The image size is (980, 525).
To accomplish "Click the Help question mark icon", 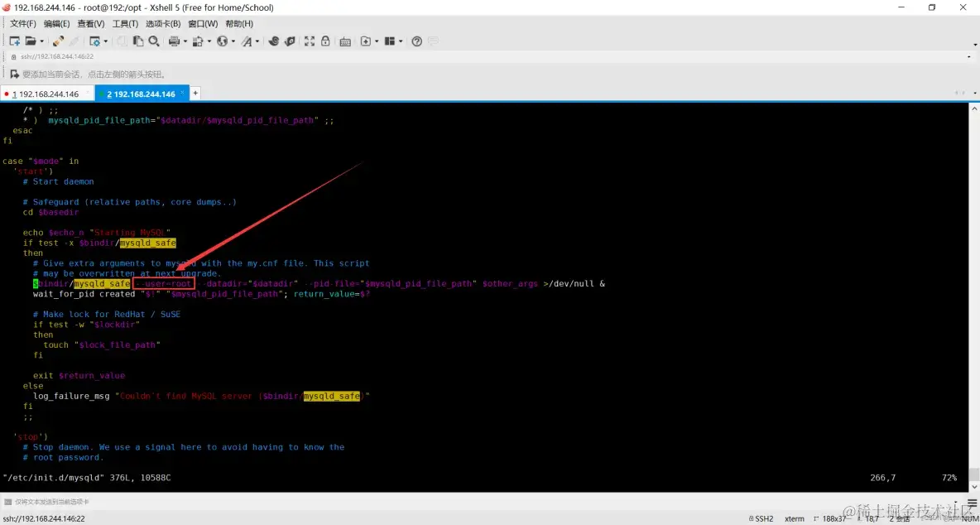I will click(417, 41).
